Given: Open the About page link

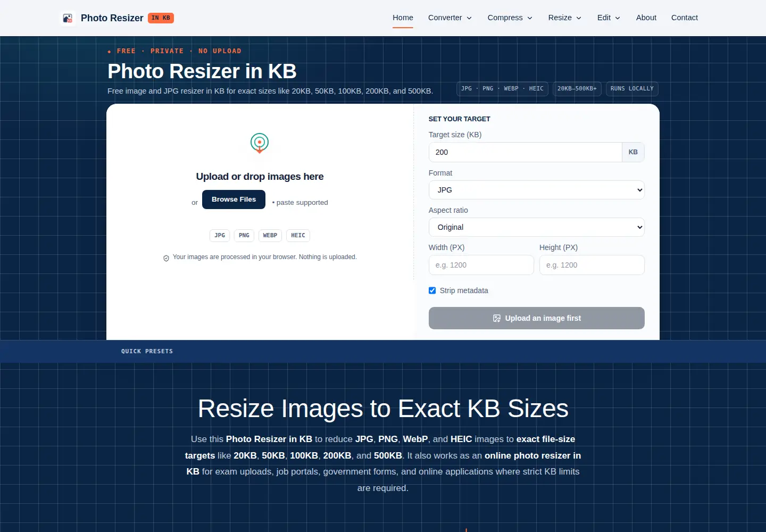Looking at the screenshot, I should pyautogui.click(x=646, y=18).
